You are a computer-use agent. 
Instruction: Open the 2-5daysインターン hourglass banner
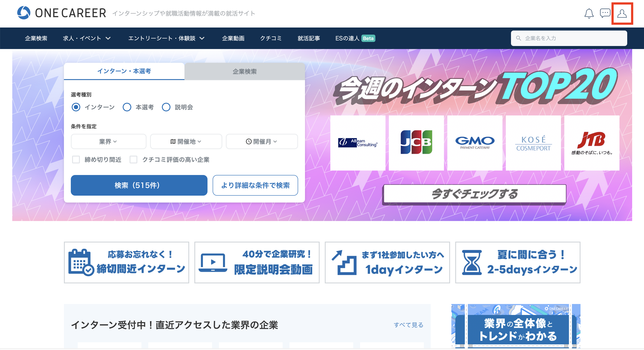click(518, 262)
